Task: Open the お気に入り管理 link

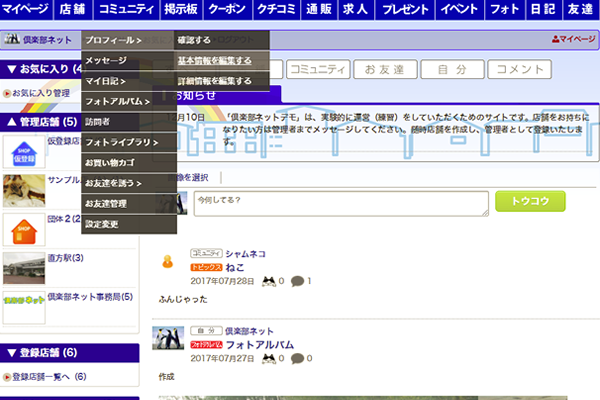Action: click(41, 93)
